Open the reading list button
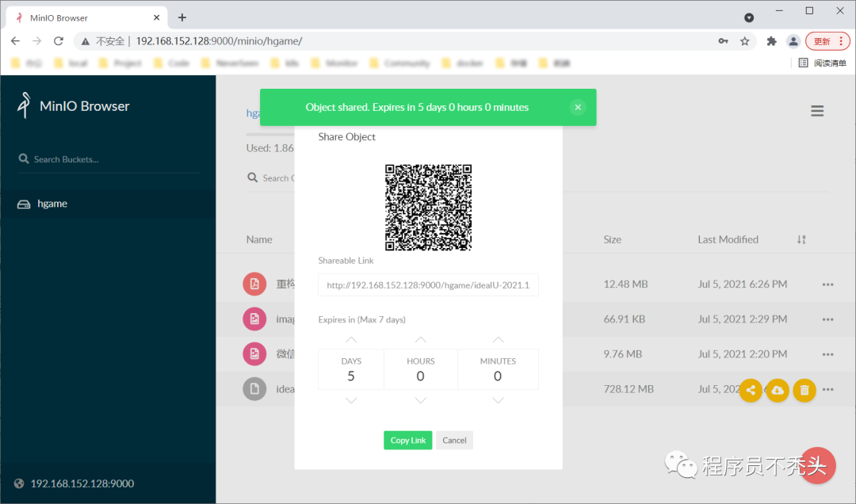 tap(823, 63)
